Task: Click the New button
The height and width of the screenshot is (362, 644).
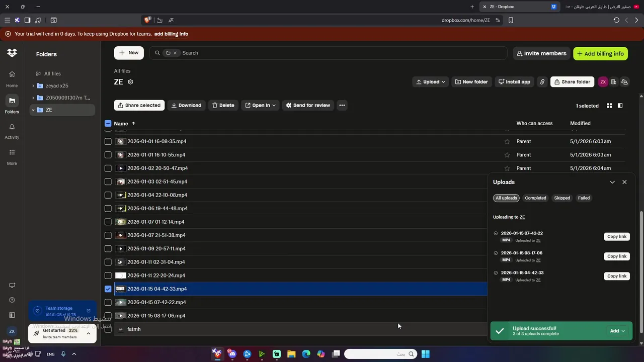Action: click(129, 53)
